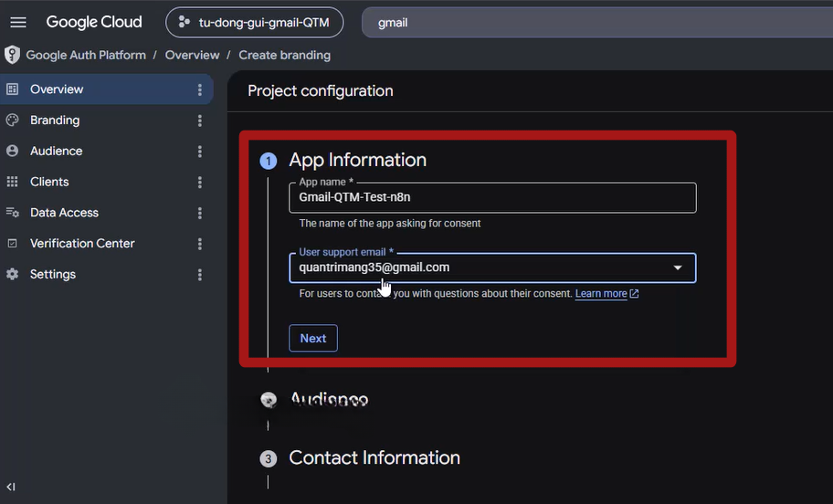Open the hamburger navigation menu

tap(18, 22)
